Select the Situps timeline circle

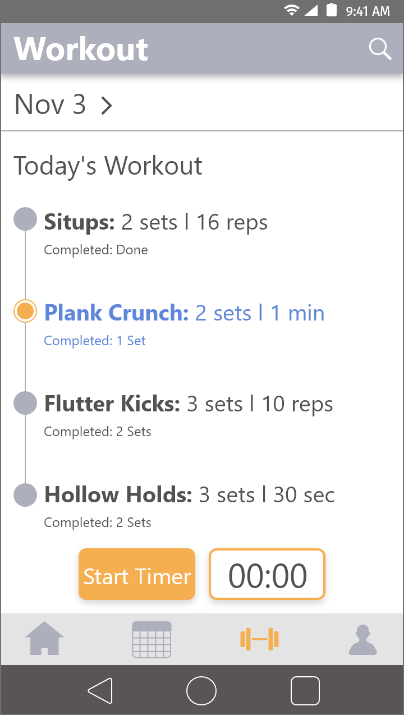click(25, 218)
